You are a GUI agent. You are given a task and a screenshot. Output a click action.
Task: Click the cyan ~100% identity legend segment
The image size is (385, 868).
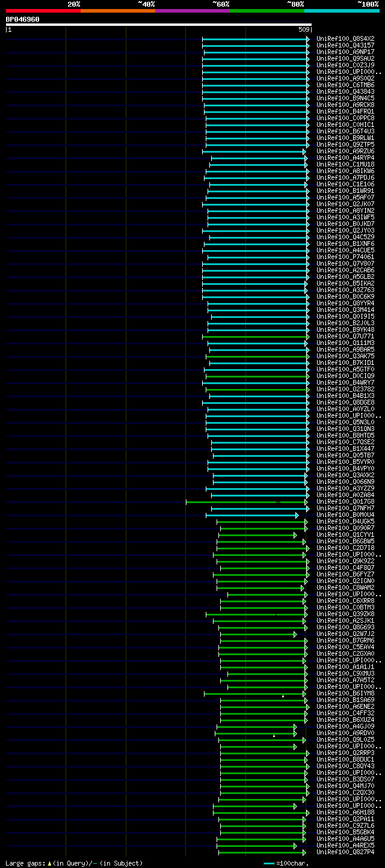[x=342, y=11]
